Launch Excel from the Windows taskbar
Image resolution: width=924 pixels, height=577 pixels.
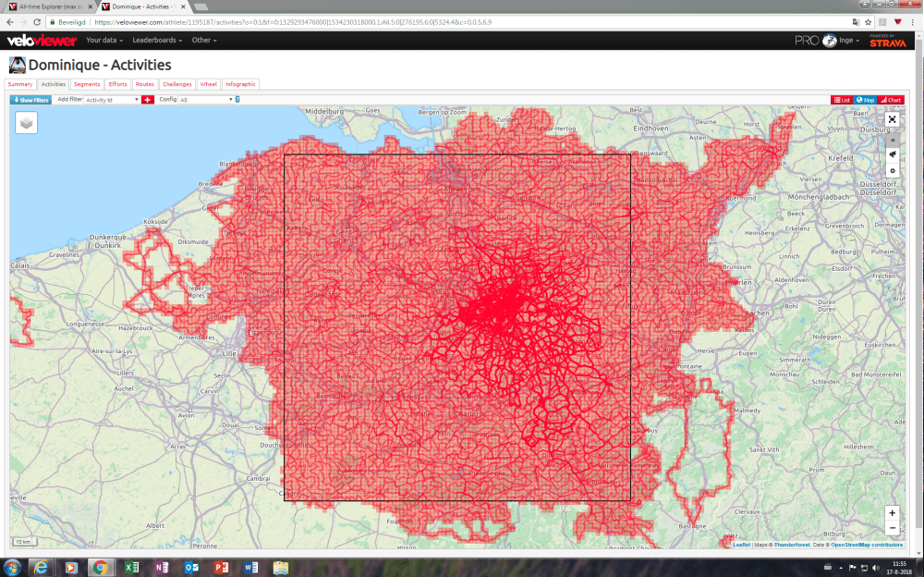(x=132, y=567)
